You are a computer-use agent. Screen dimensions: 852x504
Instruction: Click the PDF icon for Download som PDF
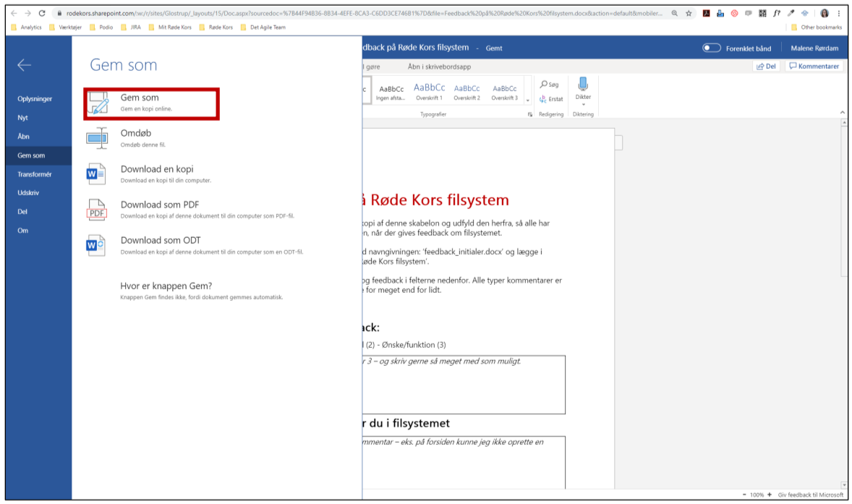[x=97, y=210]
